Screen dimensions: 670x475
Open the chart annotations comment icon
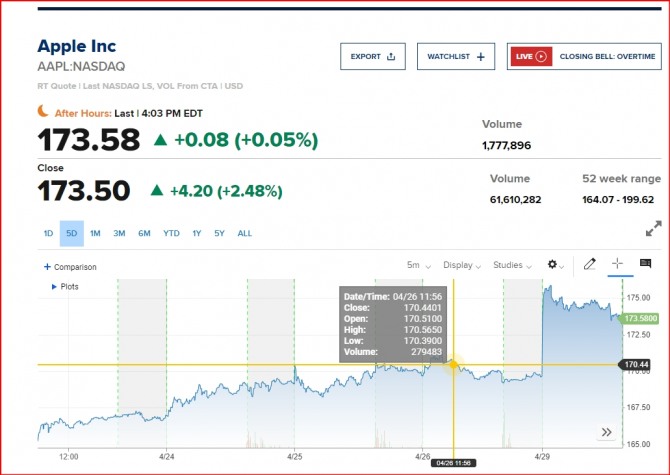(x=645, y=264)
